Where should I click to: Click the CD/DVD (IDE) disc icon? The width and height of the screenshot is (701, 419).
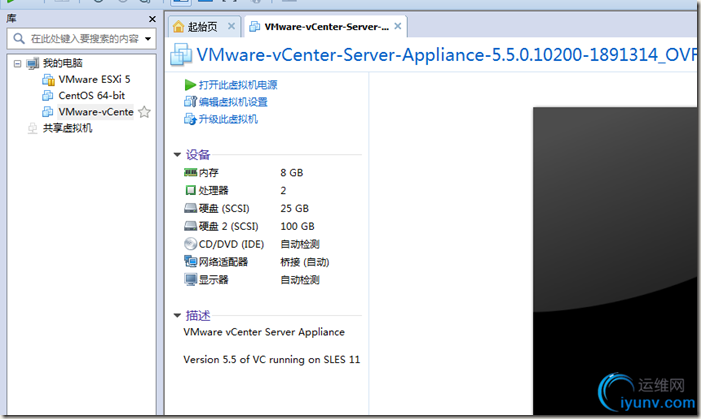pos(190,244)
